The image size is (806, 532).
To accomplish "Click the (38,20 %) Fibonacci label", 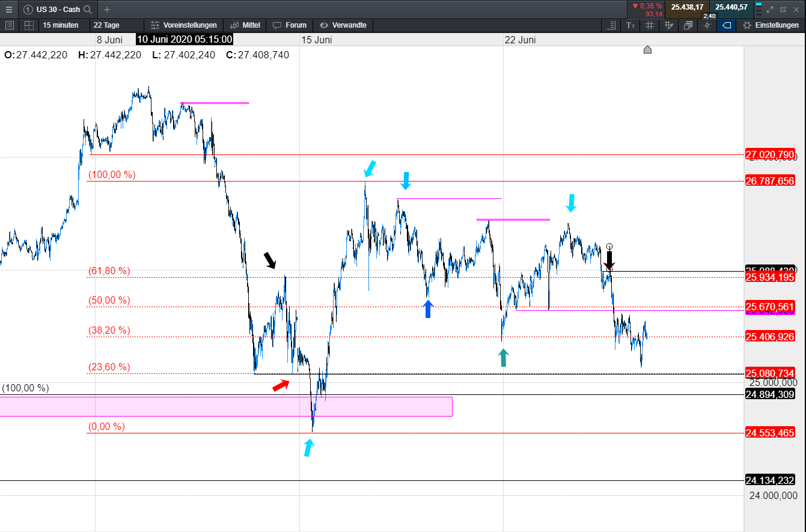I will pyautogui.click(x=109, y=331).
